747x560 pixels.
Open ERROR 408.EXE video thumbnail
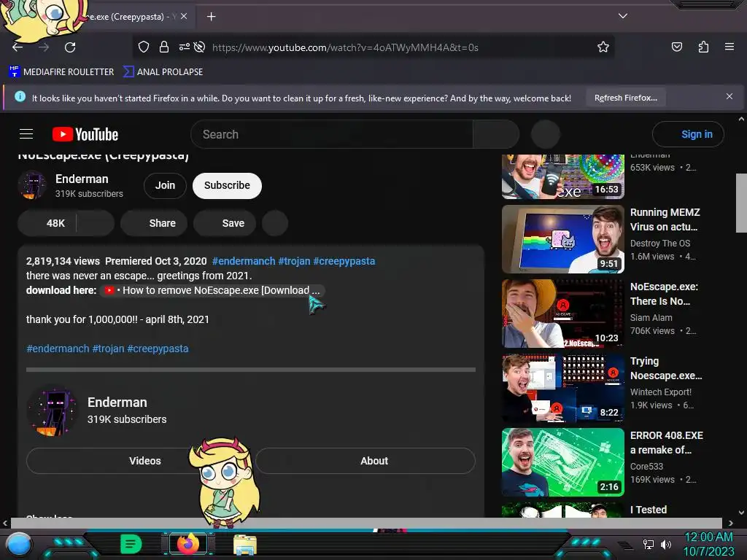tap(563, 462)
